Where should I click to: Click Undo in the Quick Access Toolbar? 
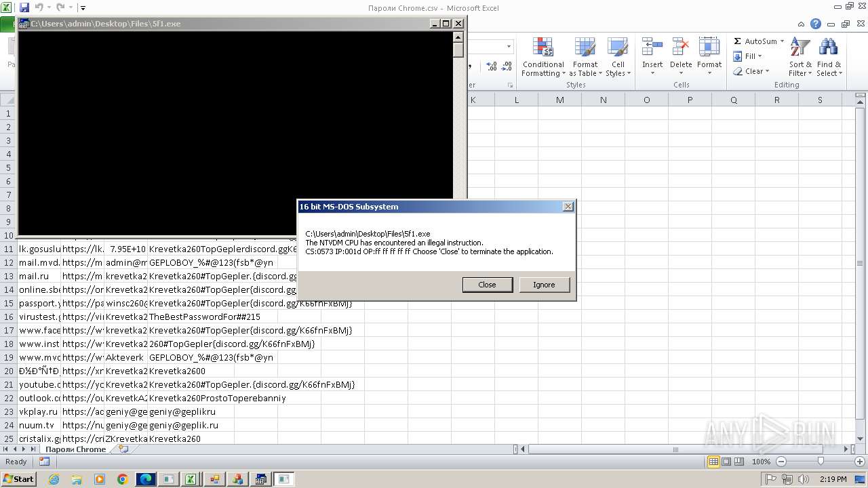[x=39, y=7]
